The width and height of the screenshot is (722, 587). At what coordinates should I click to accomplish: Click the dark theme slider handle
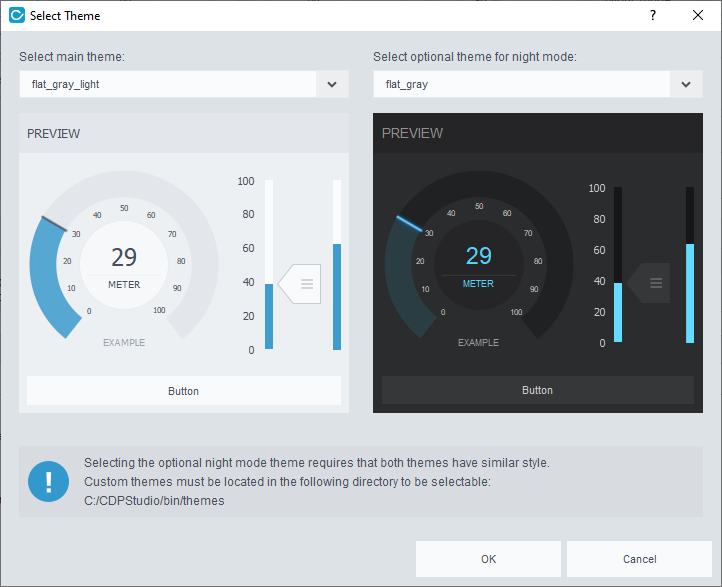coord(651,283)
